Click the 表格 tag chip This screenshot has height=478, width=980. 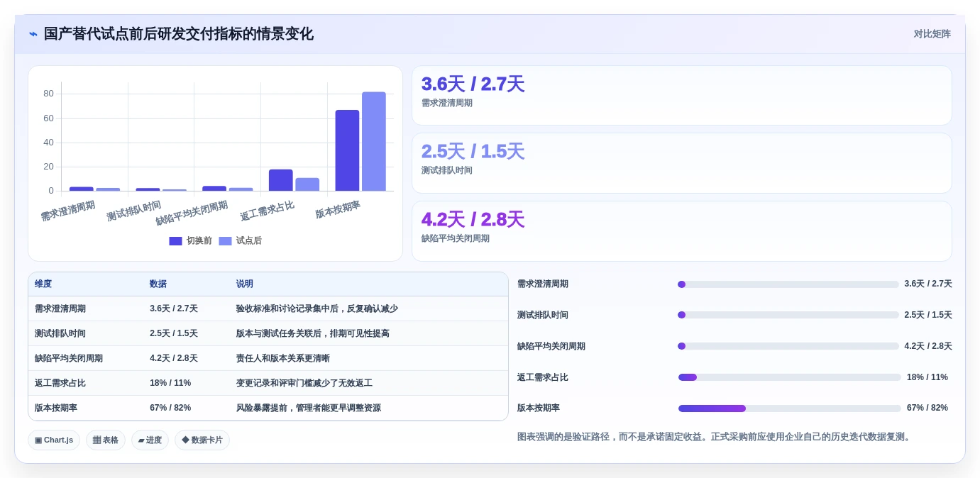[x=106, y=440]
